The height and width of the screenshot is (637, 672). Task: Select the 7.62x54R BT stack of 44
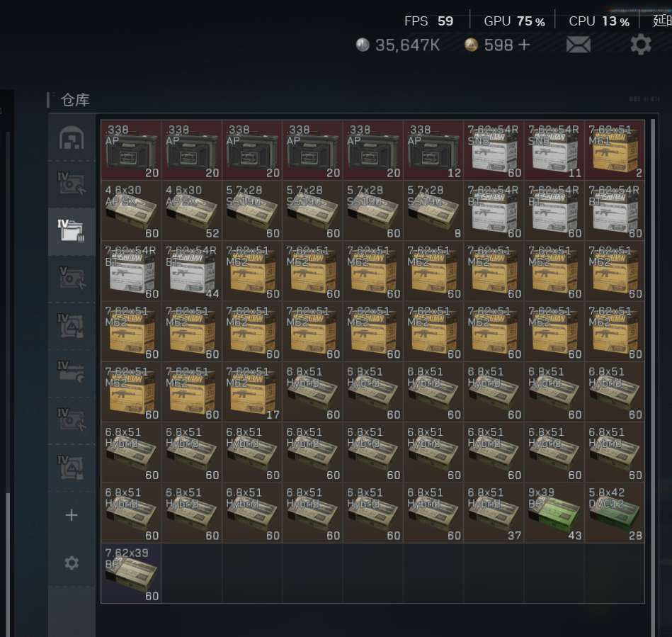(192, 271)
